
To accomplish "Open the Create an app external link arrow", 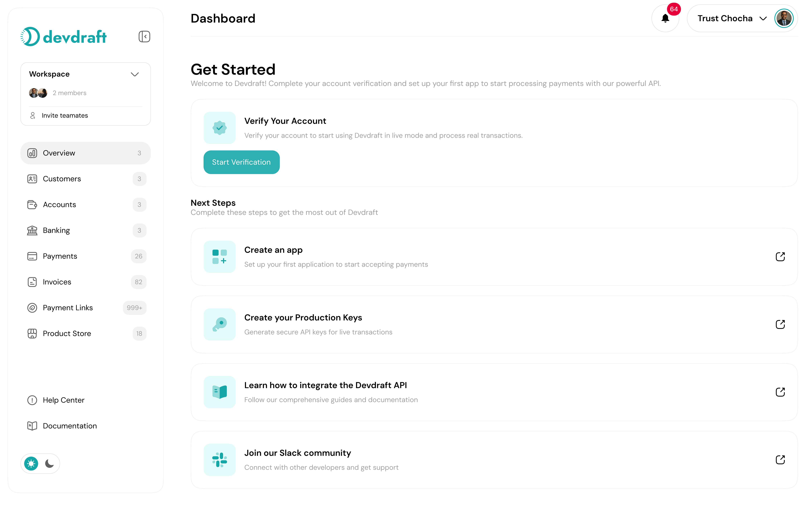I will [781, 257].
